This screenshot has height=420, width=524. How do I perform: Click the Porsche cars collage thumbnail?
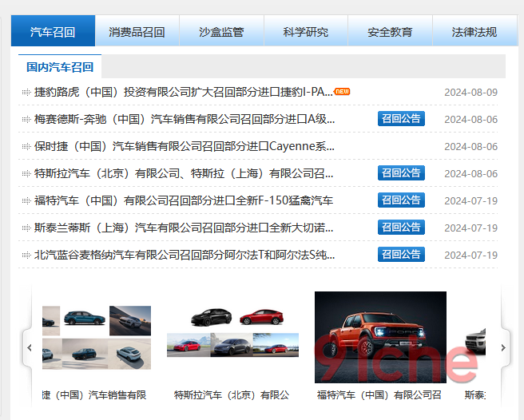tap(96, 338)
